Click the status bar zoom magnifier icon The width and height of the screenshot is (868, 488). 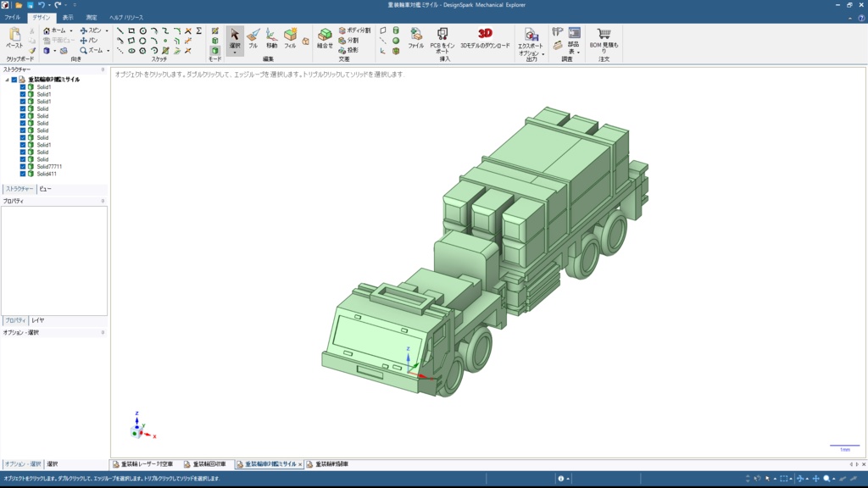pos(826,479)
